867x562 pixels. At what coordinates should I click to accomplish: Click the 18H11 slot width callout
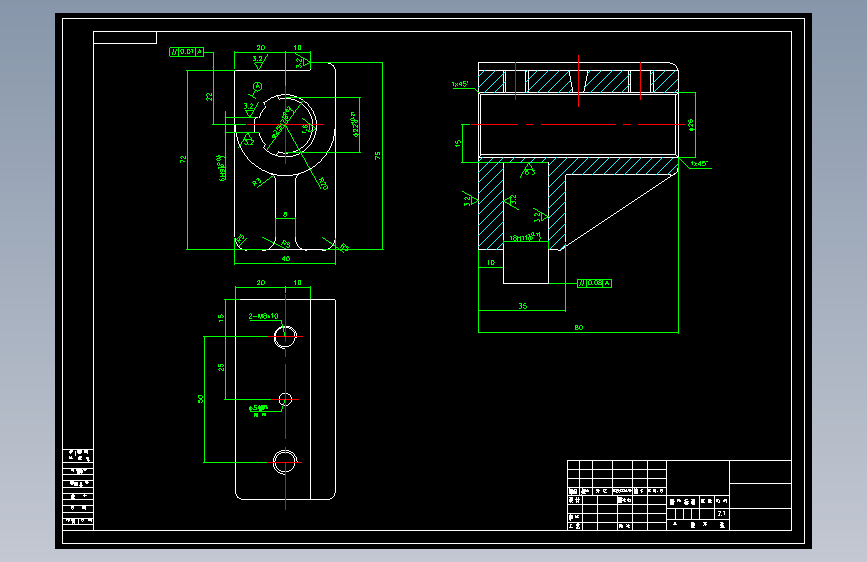525,237
